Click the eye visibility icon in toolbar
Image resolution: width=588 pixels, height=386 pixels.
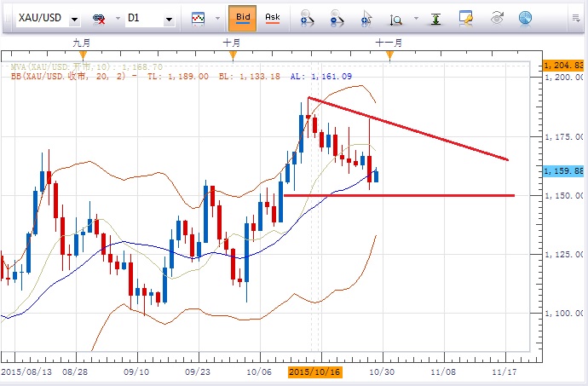[x=497, y=17]
